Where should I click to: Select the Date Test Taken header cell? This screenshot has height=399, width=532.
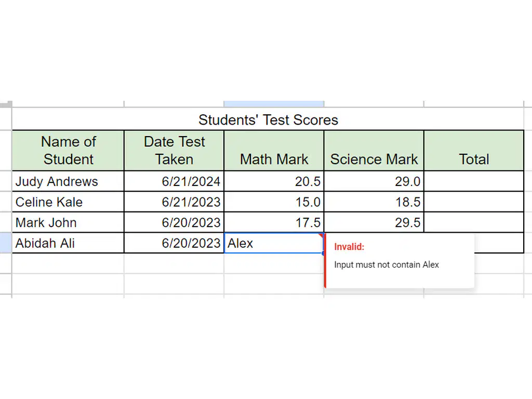174,150
